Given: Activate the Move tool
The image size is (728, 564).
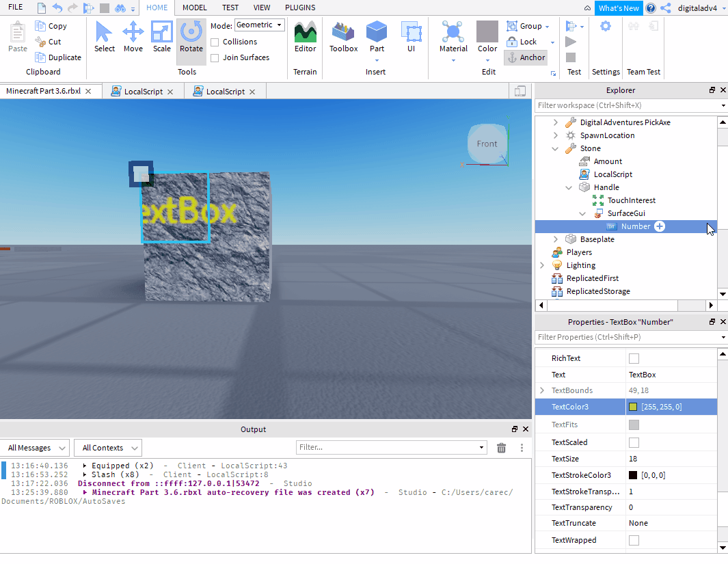Looking at the screenshot, I should click(133, 37).
